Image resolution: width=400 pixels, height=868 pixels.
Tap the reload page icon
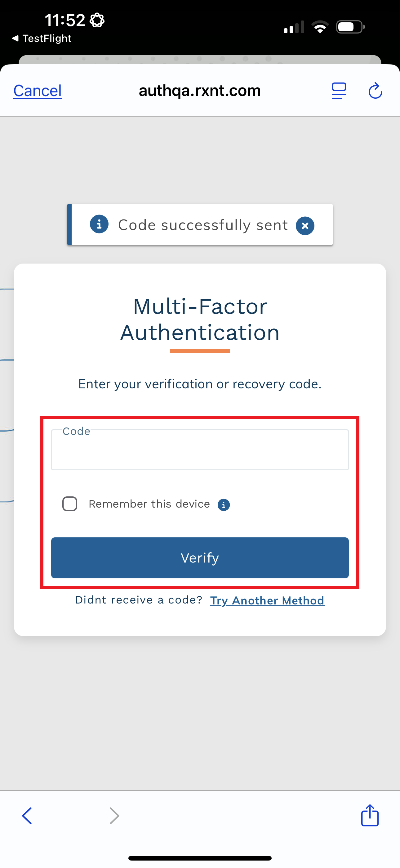point(375,91)
